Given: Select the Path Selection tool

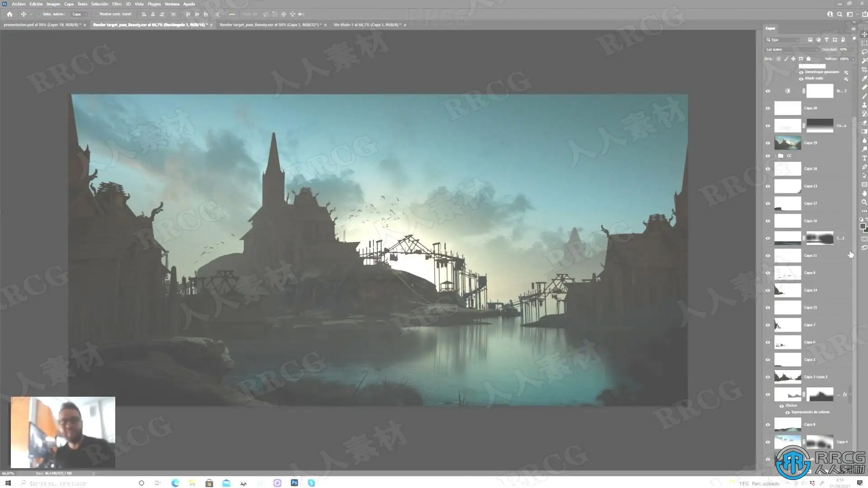Looking at the screenshot, I should tap(864, 176).
